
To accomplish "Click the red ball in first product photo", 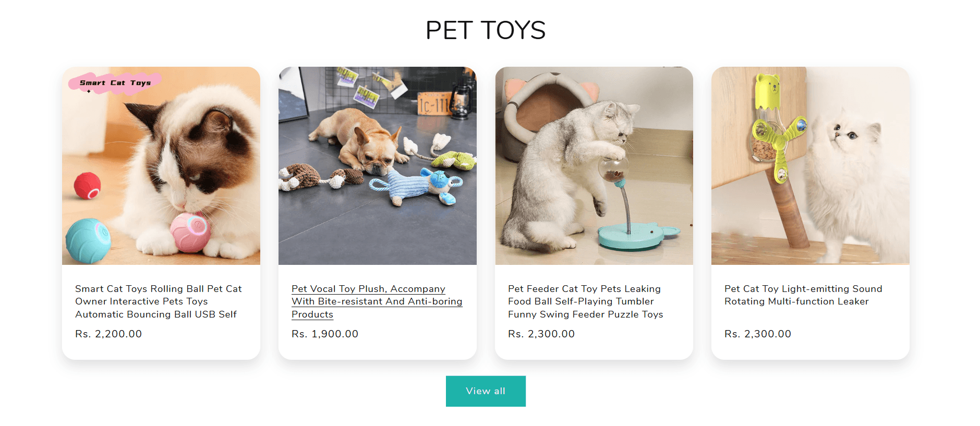I will coord(87,186).
